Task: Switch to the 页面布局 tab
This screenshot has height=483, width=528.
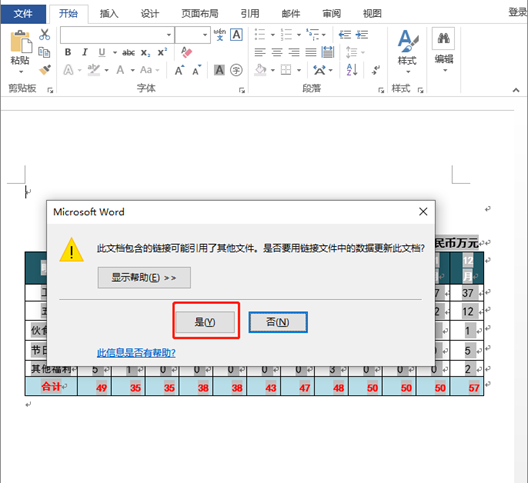Action: pos(200,14)
